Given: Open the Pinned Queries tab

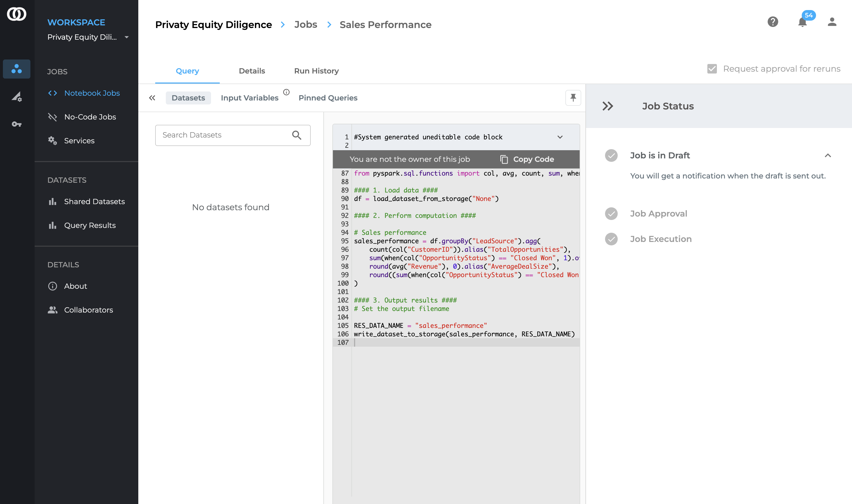Looking at the screenshot, I should 328,98.
